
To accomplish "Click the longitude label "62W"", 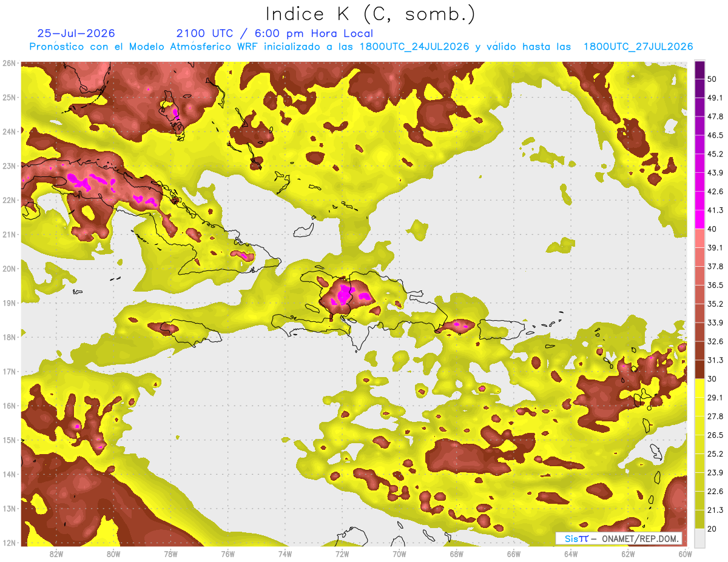I will [628, 554].
